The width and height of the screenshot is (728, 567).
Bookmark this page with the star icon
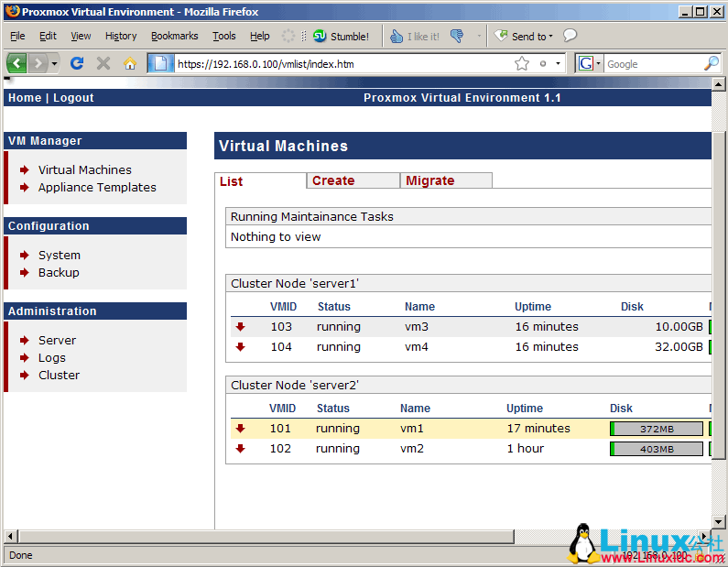coord(522,63)
